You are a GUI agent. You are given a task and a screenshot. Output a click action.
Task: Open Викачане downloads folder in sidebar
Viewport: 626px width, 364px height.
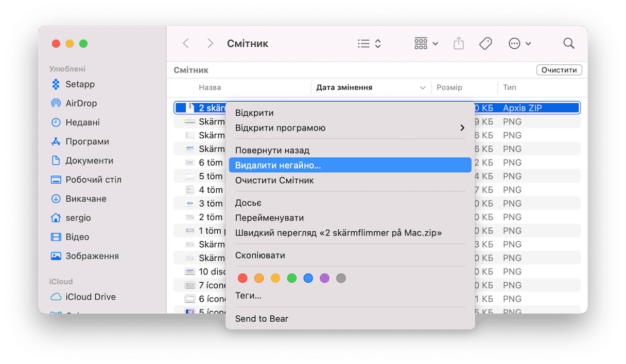pos(85,199)
